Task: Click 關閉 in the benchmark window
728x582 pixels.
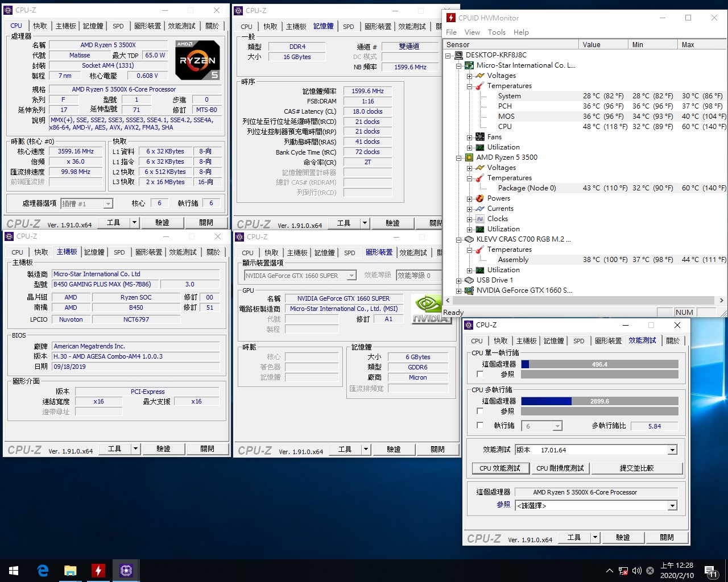Action: coord(667,538)
